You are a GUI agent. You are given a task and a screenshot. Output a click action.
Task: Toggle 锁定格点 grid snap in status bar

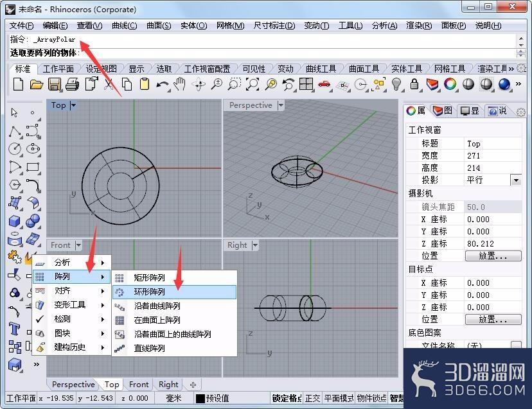(287, 398)
